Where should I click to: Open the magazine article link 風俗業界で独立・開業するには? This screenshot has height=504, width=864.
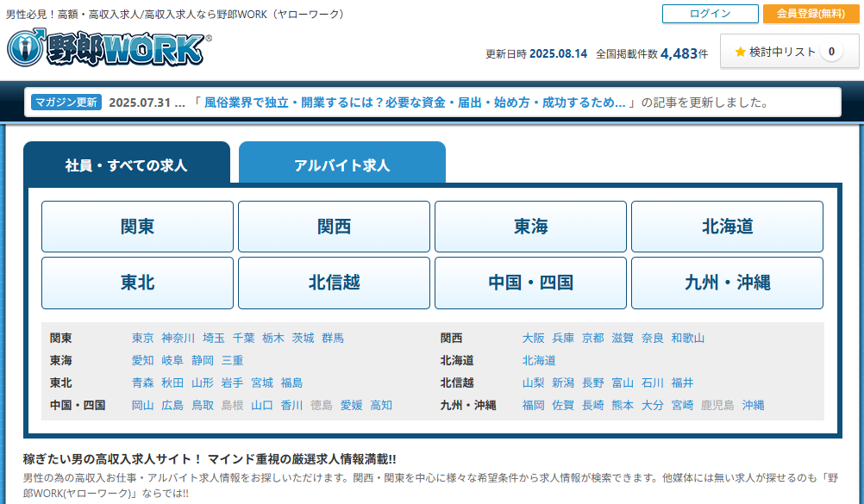[x=415, y=103]
